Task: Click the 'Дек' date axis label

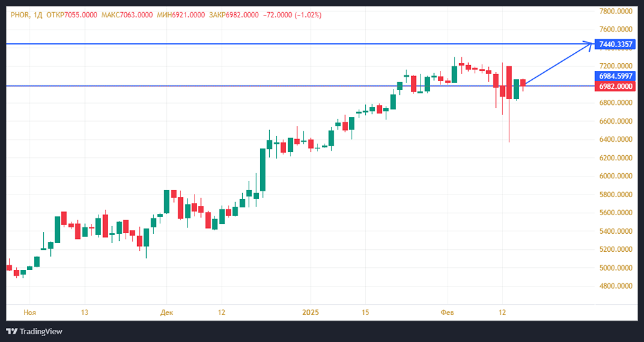Action: 166,312
